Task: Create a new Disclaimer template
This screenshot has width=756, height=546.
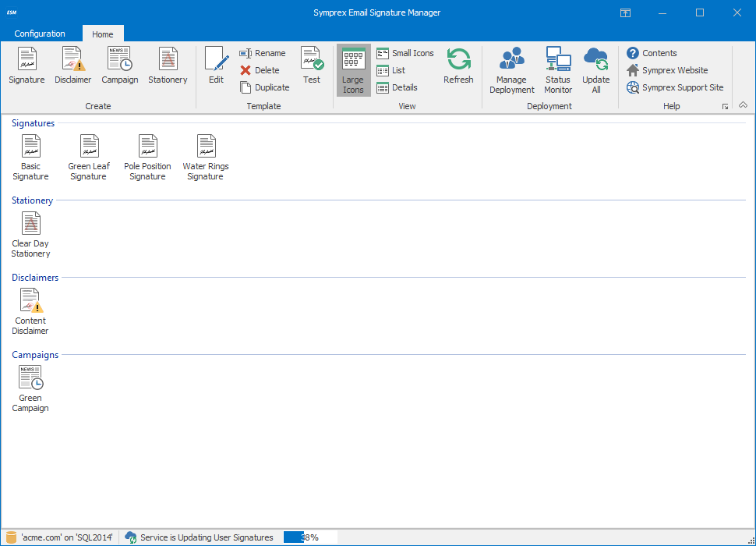Action: coord(73,66)
